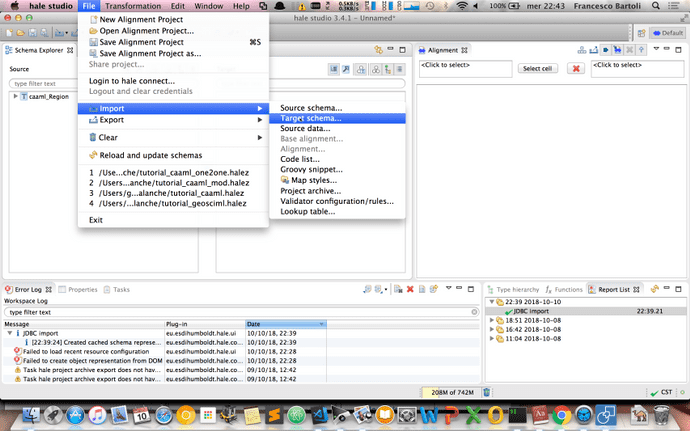Viewport: 690px width, 431px height.
Task: Open Finder from the dock
Action: tap(34, 413)
